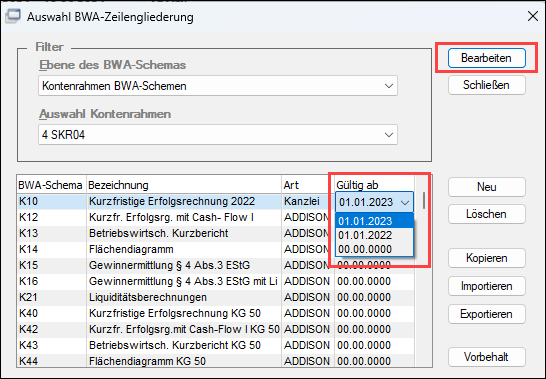The width and height of the screenshot is (546, 379).
Task: Click the Gültig ab column header
Action: (x=374, y=185)
